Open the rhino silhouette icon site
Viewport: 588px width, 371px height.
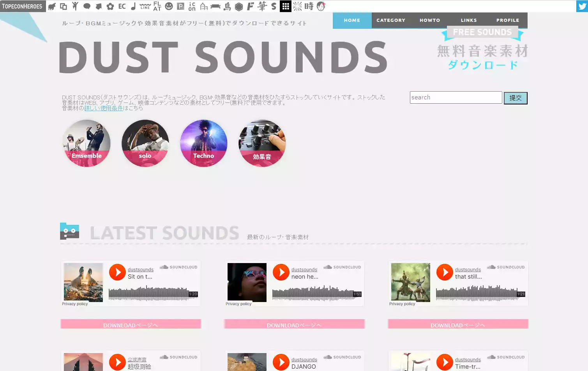52,6
